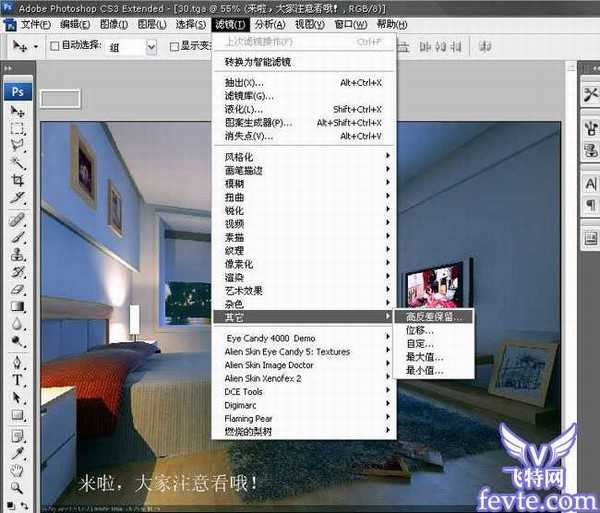The height and width of the screenshot is (513, 600).
Task: Open the 图像(I) menu
Action: [x=115, y=23]
